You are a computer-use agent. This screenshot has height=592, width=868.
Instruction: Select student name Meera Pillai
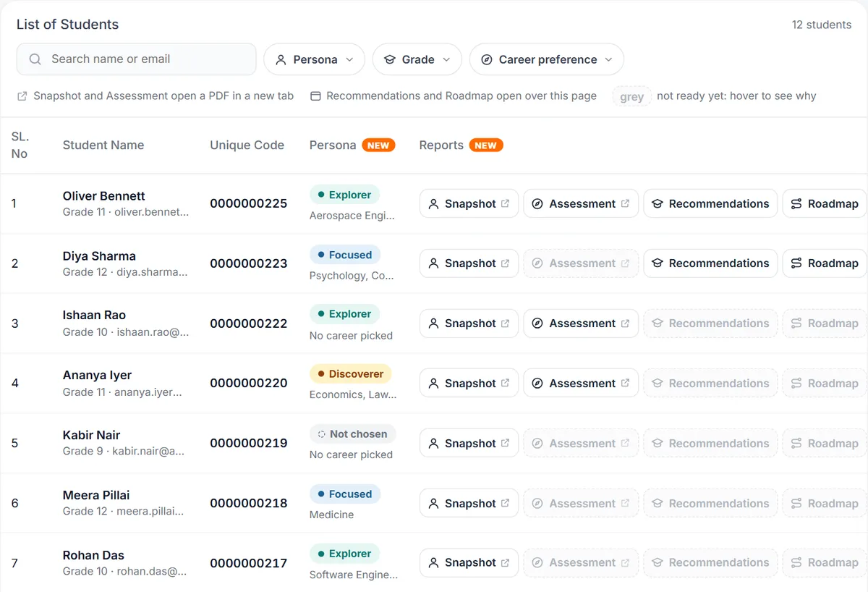point(96,496)
